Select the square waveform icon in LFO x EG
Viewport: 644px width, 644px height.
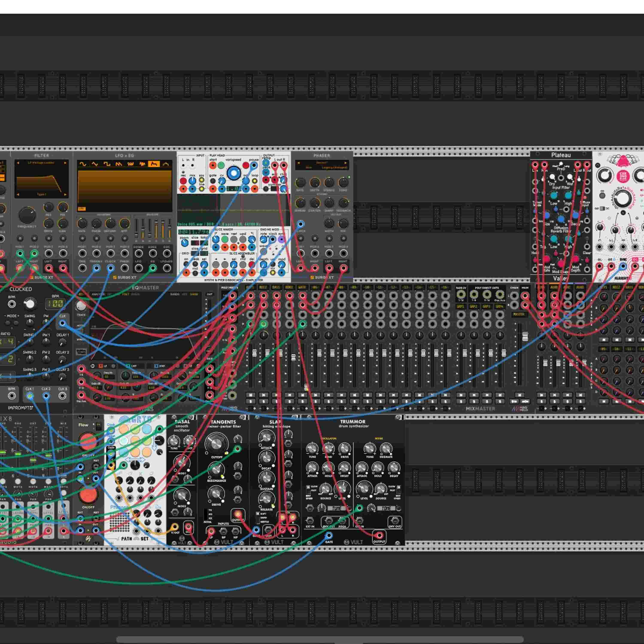coord(107,164)
